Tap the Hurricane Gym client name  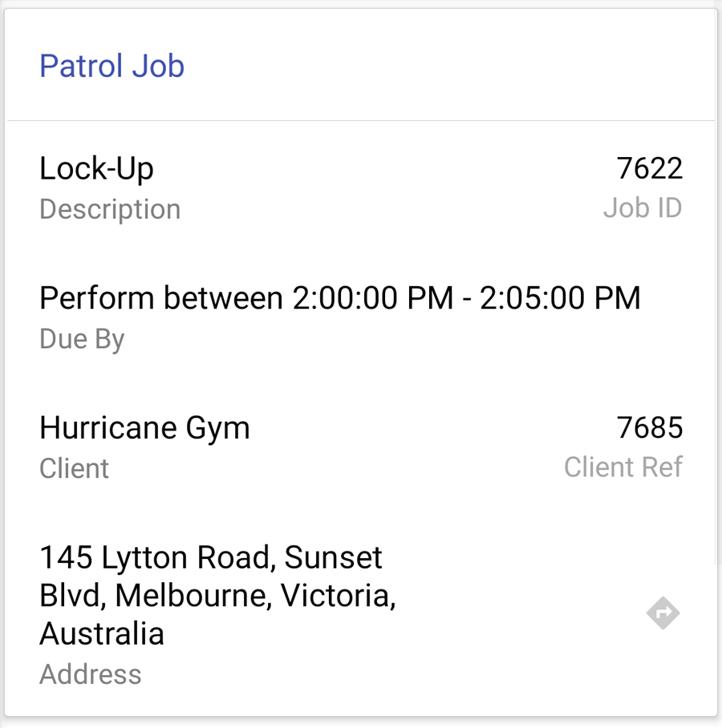[145, 428]
